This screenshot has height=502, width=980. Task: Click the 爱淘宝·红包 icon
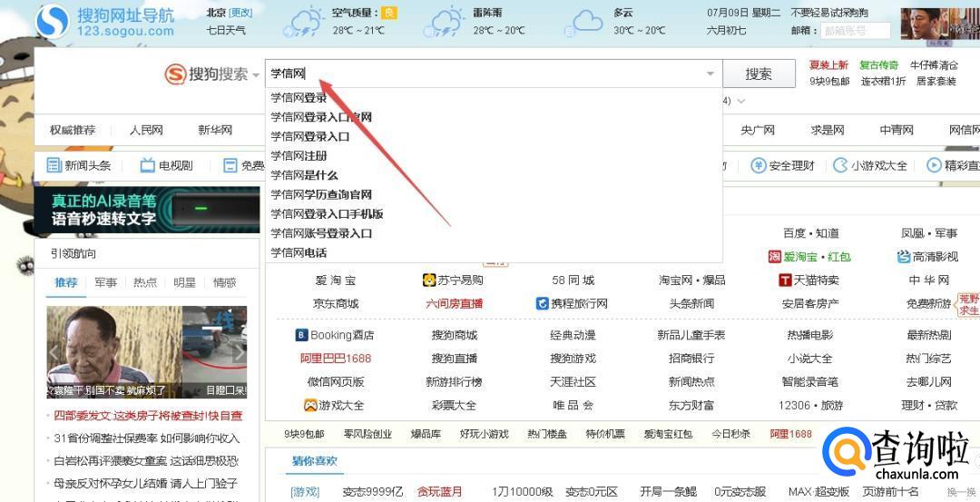tap(775, 256)
